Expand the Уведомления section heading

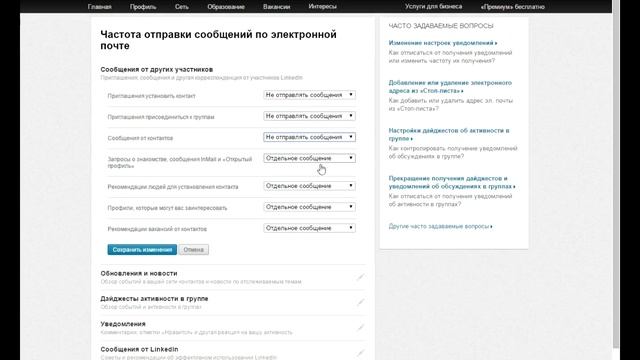(123, 324)
